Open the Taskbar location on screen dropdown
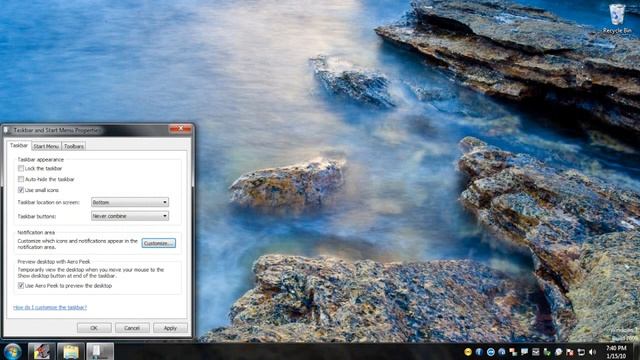 coord(130,202)
